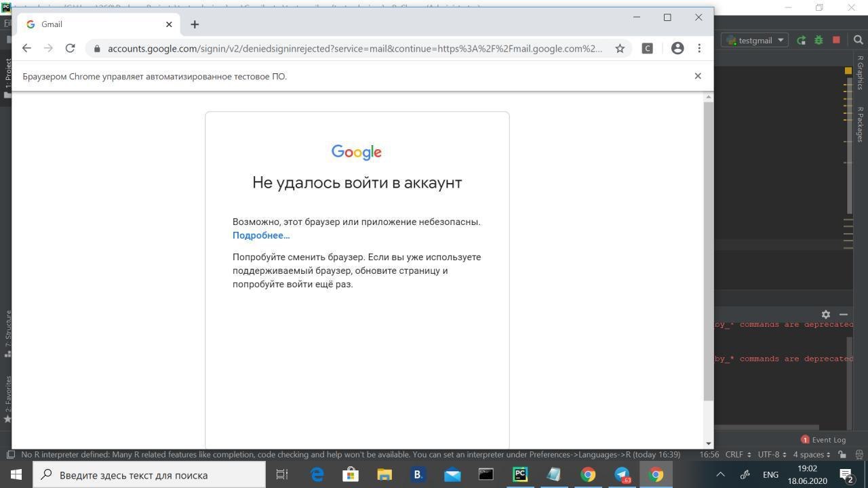This screenshot has height=488, width=868.
Task: Click the caret position 16:56 indicator
Action: pos(709,455)
